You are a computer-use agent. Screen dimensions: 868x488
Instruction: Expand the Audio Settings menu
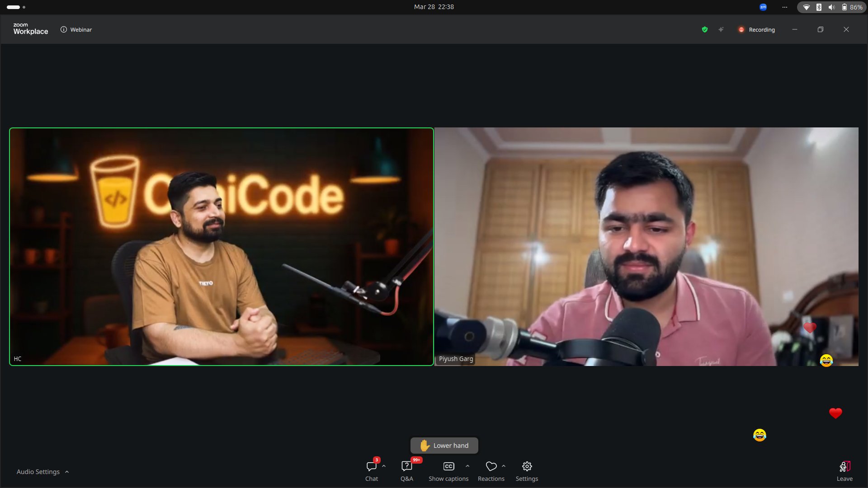pos(43,472)
